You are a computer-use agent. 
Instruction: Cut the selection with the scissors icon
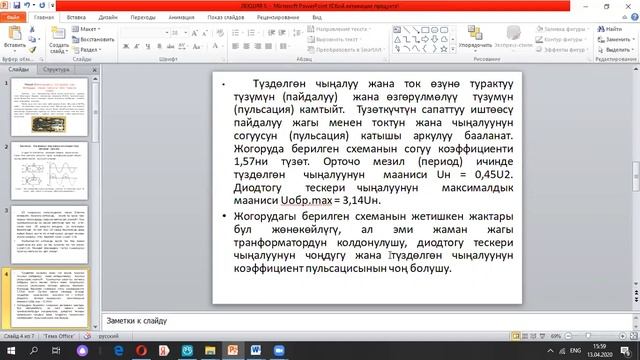(32, 29)
